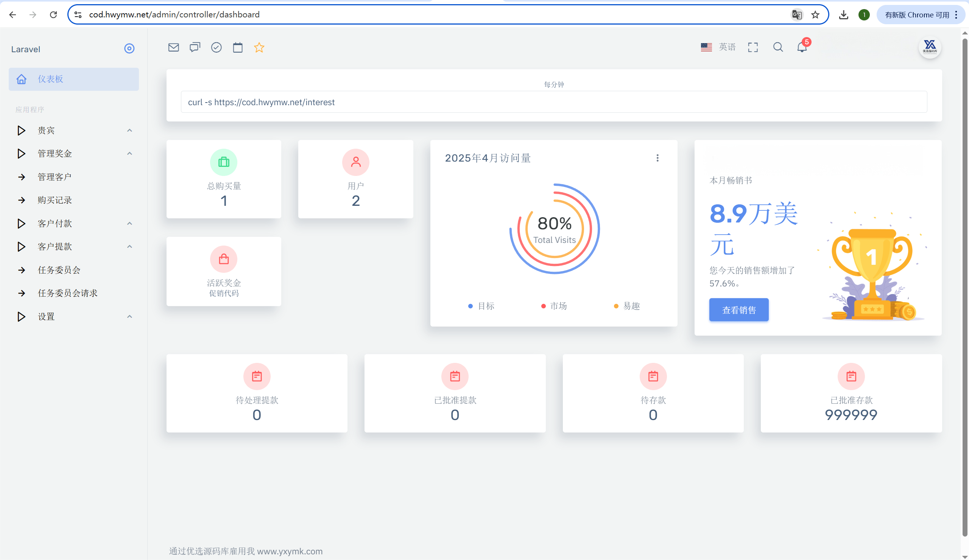This screenshot has height=560, width=969.
Task: Click the check-circle tasks icon
Action: 217,47
